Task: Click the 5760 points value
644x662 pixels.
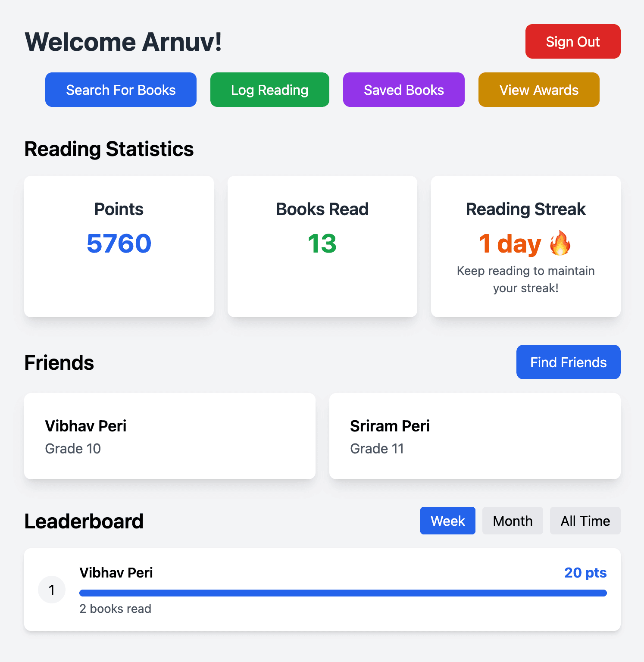Action: pyautogui.click(x=119, y=244)
